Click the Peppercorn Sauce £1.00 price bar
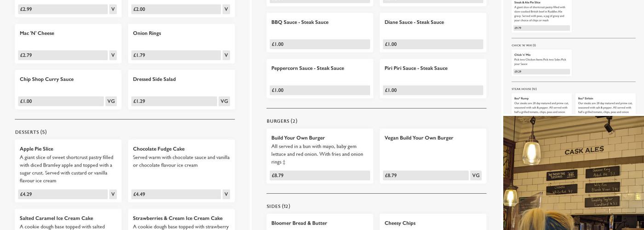 click(320, 90)
